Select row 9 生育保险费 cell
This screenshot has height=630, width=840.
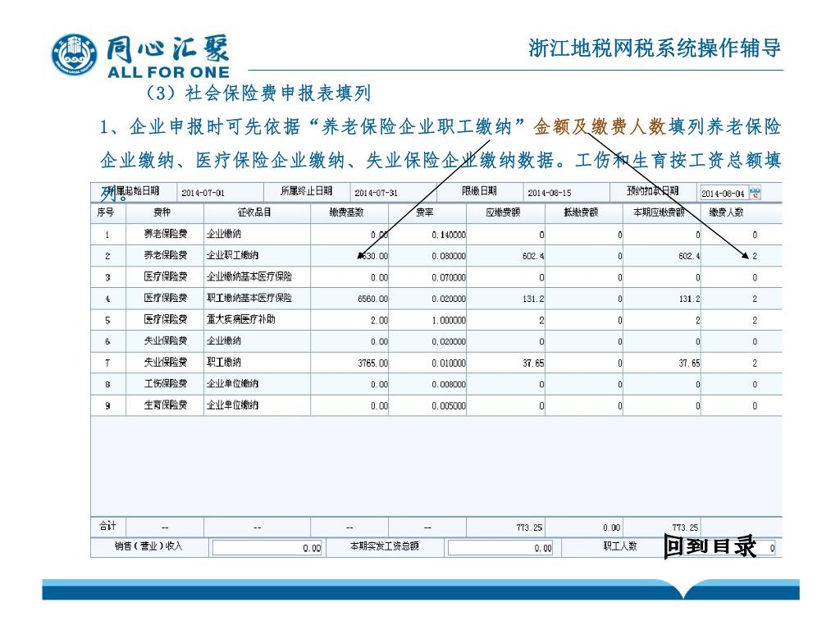click(x=165, y=405)
